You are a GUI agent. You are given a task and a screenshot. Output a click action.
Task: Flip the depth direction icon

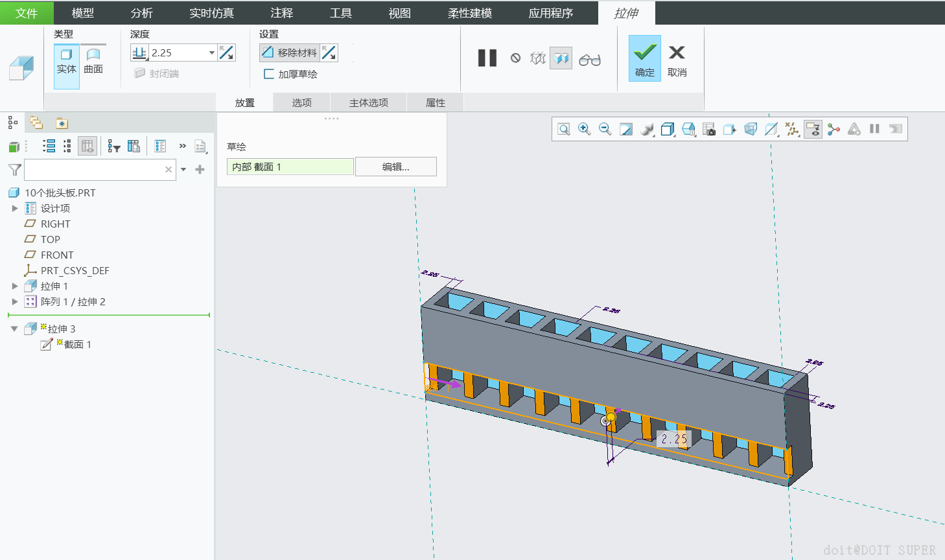click(227, 52)
